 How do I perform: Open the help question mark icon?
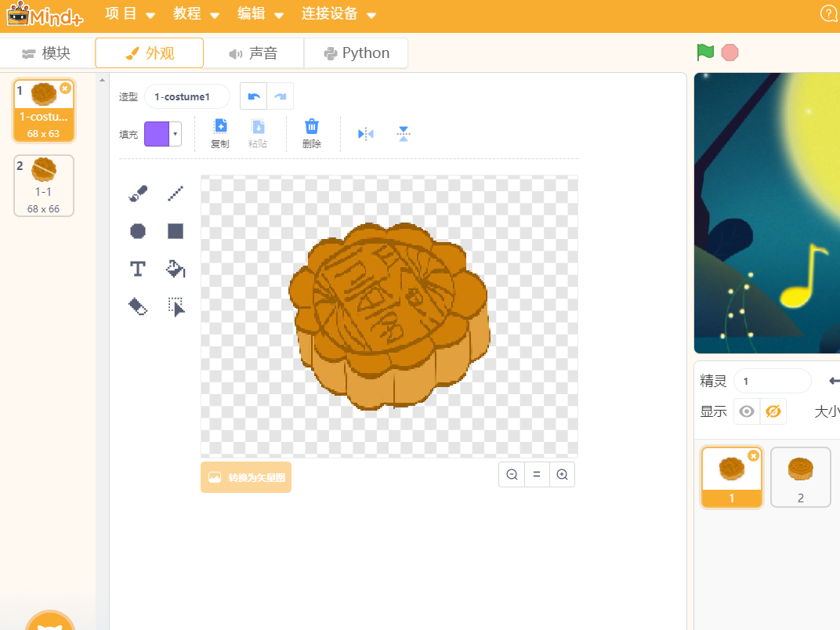pyautogui.click(x=829, y=13)
